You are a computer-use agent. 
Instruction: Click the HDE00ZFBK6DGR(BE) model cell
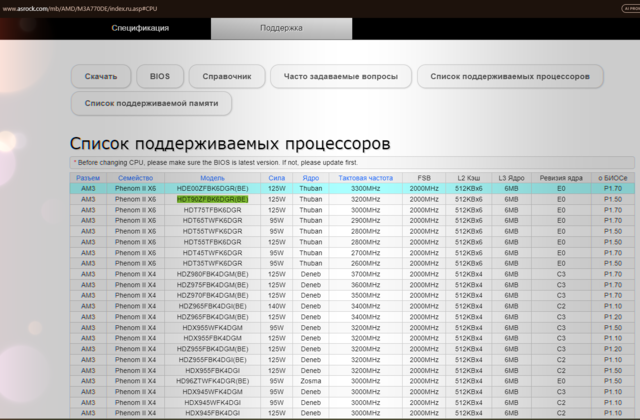212,188
